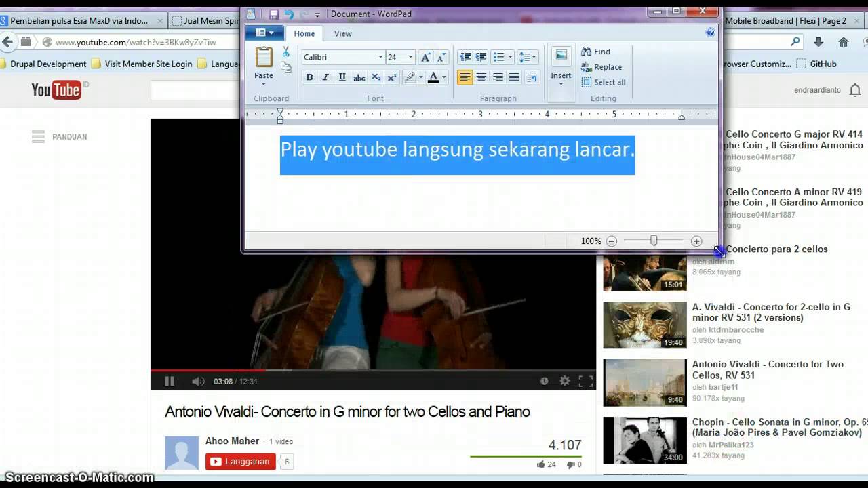This screenshot has height=488, width=868.
Task: Subscribe using the Langganan button
Action: click(x=241, y=462)
